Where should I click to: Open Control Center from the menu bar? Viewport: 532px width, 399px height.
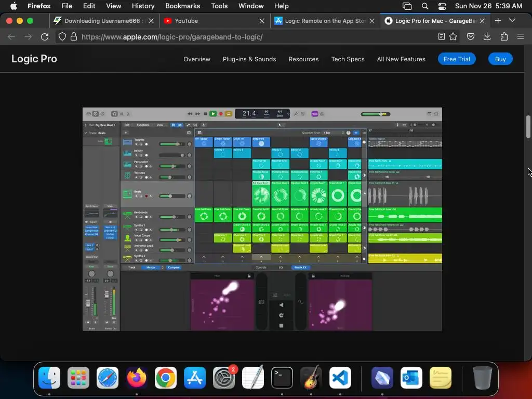[442, 6]
